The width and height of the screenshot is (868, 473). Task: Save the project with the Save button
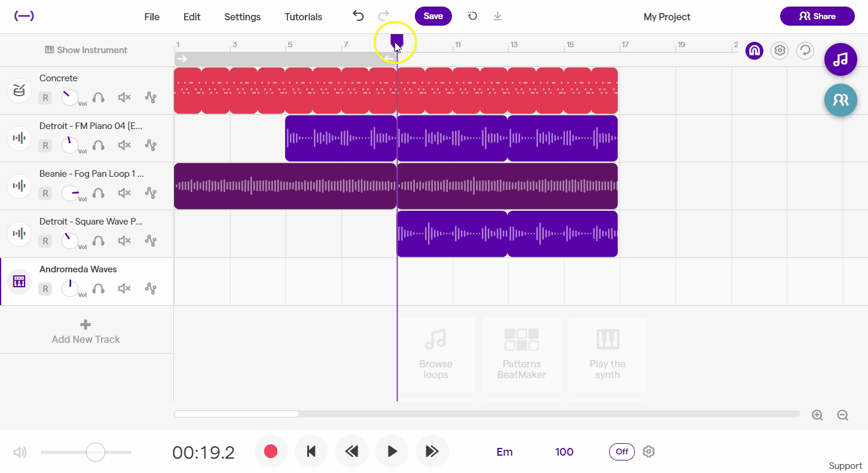433,16
